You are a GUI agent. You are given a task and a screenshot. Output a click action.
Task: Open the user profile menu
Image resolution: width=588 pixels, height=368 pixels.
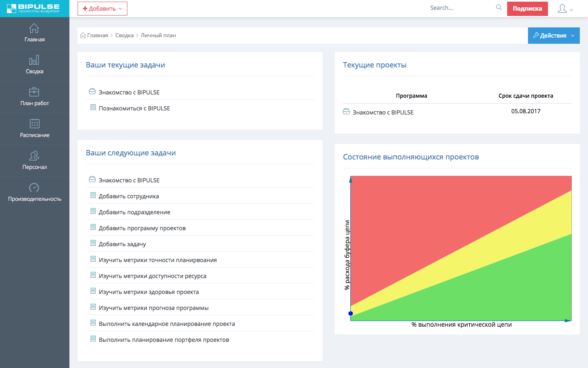(x=565, y=9)
